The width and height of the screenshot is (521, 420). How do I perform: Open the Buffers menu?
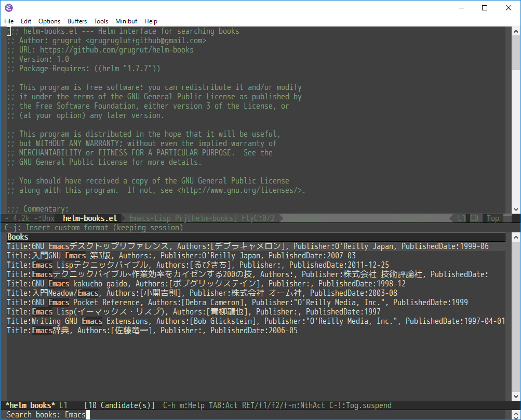(x=77, y=21)
